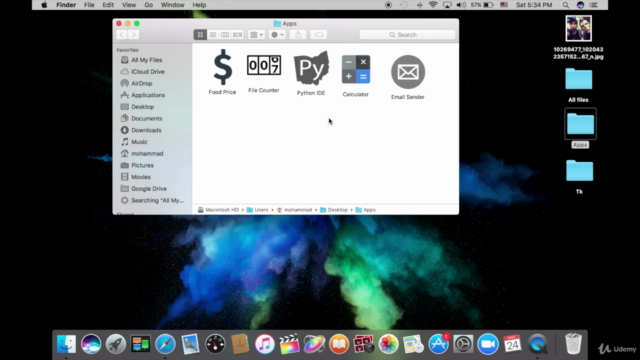Switch Finder to column view
Screen dimensions: 640x360
pos(225,35)
